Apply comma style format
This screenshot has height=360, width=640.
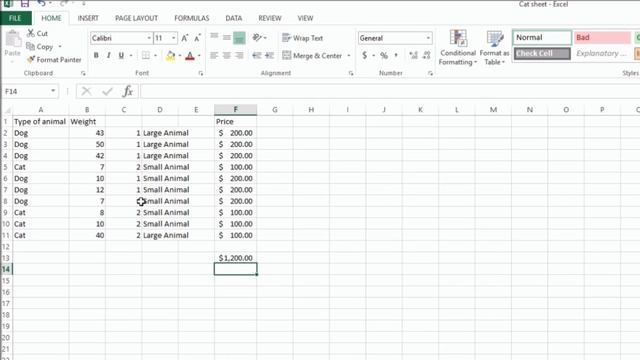(396, 55)
